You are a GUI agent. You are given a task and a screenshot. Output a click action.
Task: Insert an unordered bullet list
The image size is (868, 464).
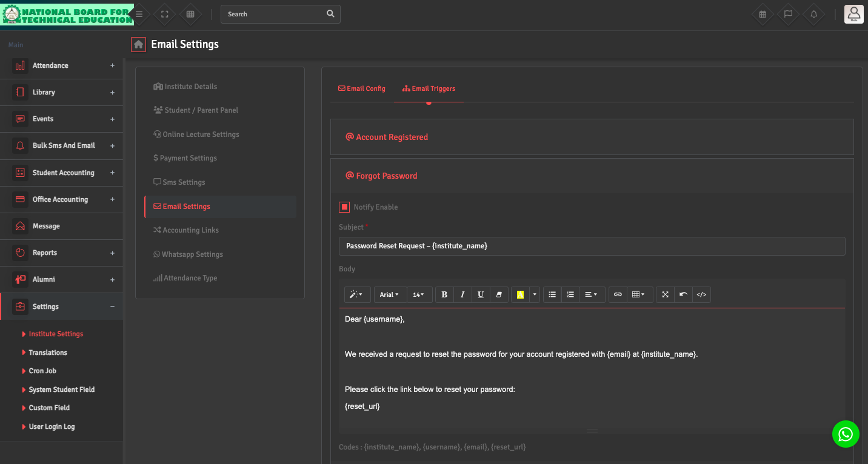point(552,294)
